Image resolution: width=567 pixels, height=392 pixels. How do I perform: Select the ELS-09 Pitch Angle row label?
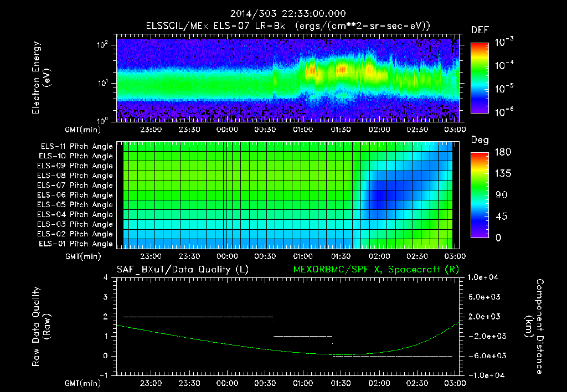(x=75, y=166)
